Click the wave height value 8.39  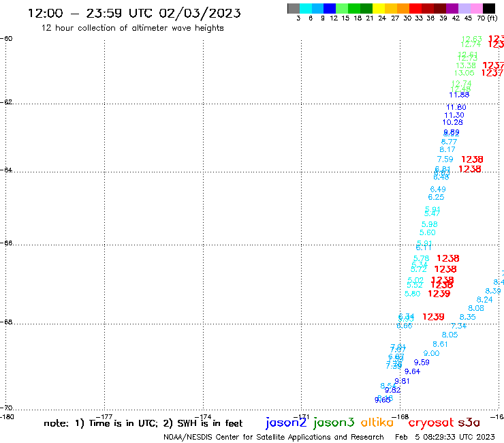pyautogui.click(x=492, y=291)
